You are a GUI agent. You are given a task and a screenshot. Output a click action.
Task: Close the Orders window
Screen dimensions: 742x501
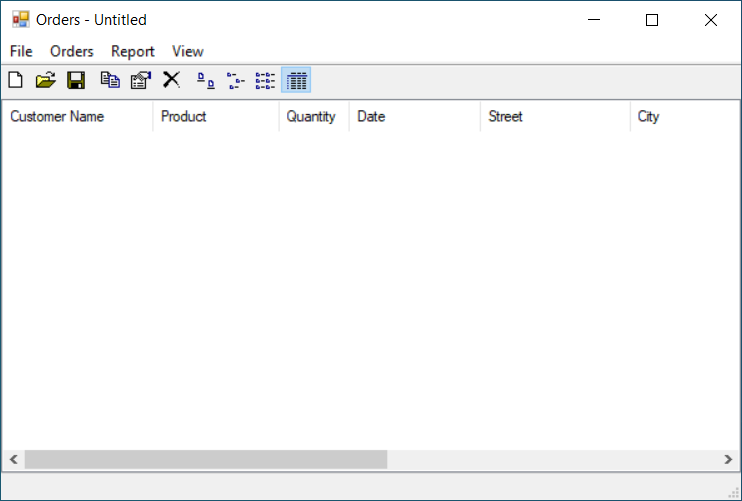click(711, 20)
